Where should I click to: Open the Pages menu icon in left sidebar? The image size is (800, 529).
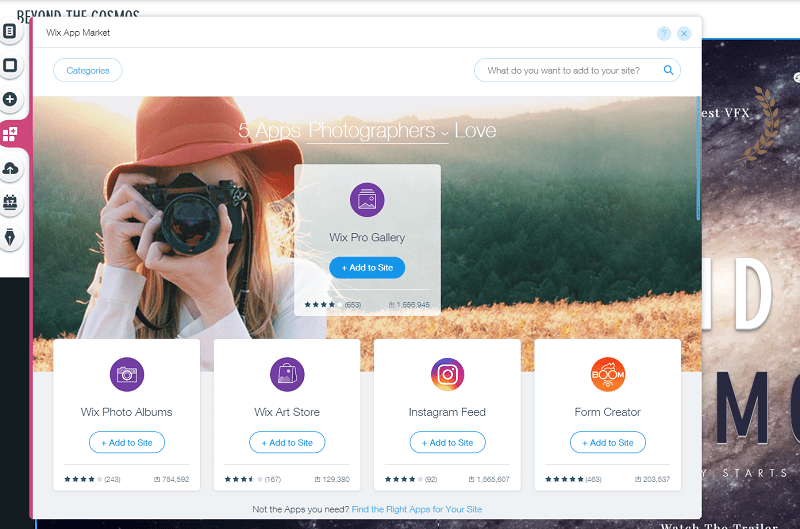pos(10,32)
